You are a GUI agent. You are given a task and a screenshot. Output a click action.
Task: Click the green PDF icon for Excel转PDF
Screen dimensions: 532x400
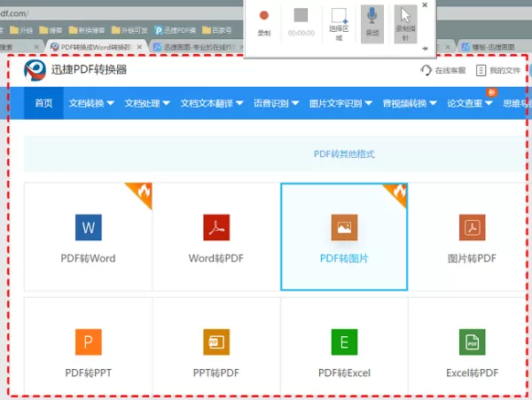(x=472, y=342)
